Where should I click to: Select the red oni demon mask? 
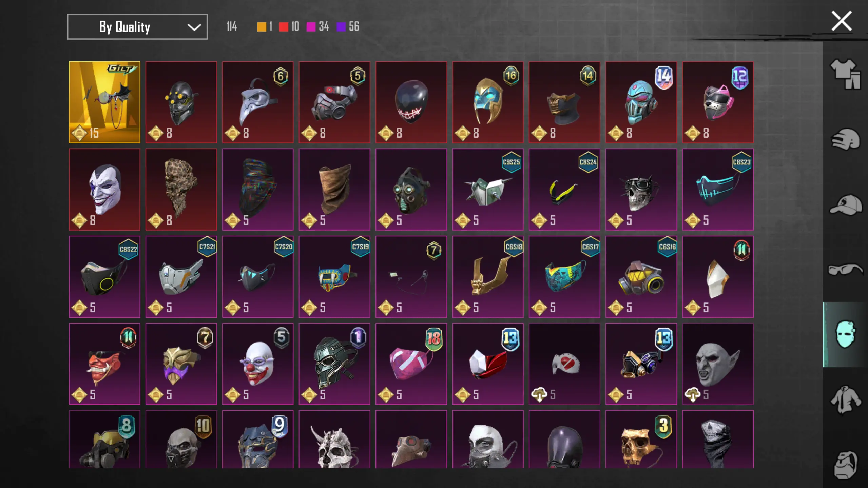click(x=104, y=364)
